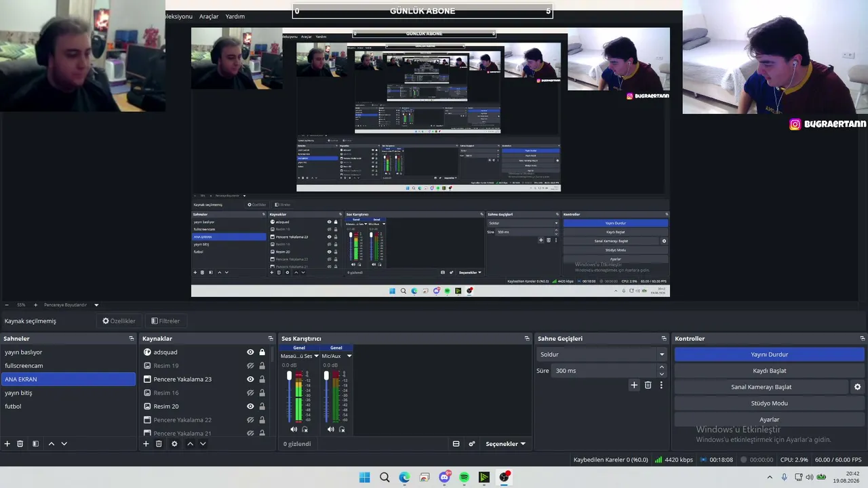Move the selected scene up
Viewport: 868px width, 488px height.
pyautogui.click(x=52, y=444)
